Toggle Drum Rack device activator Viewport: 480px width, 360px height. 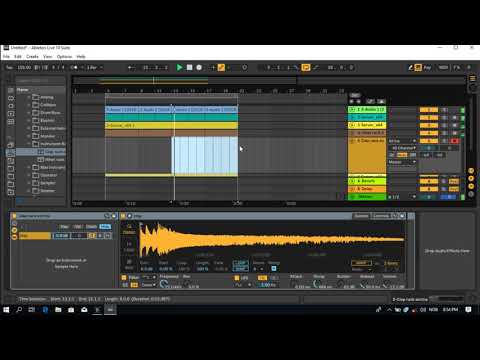click(x=14, y=216)
